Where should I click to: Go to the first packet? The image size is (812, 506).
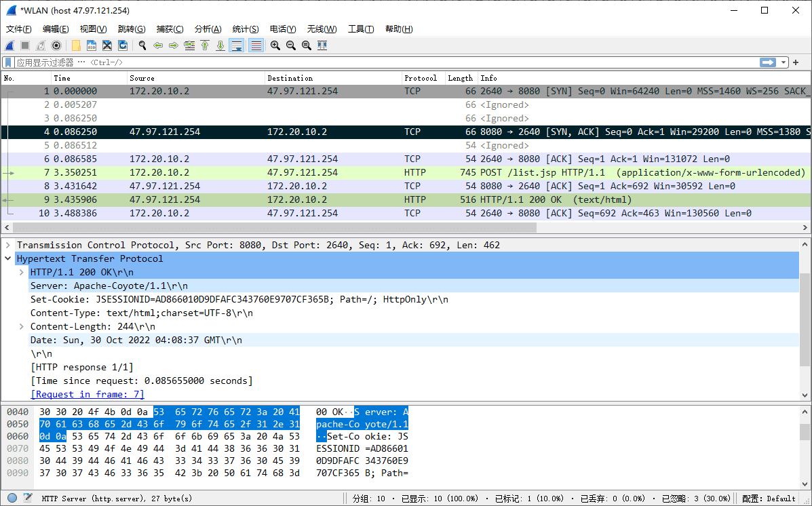click(205, 45)
